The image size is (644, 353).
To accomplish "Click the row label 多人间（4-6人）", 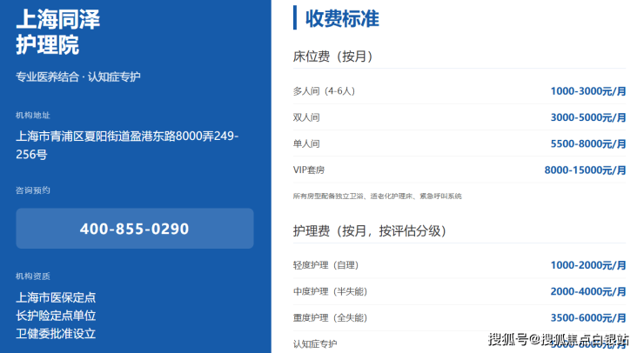I will (x=324, y=91).
